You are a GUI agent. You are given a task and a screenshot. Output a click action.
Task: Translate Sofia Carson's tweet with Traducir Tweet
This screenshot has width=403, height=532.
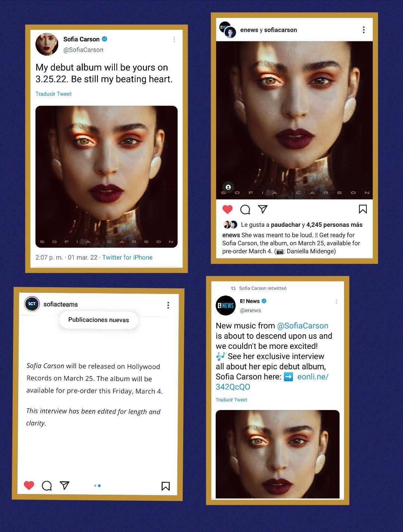pyautogui.click(x=53, y=94)
